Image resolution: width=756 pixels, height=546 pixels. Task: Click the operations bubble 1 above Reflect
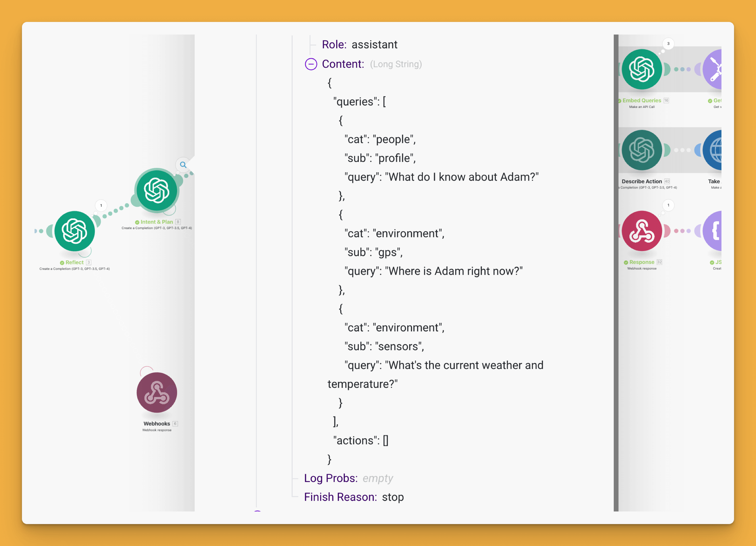(101, 206)
